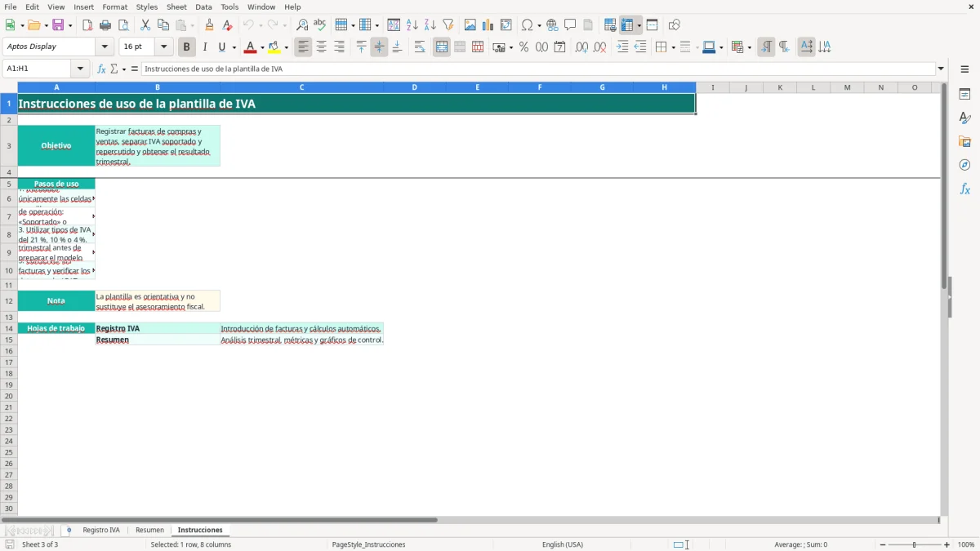Screen dimensions: 980x551
Task: Open sidebar Functions fx icon
Action: [964, 189]
